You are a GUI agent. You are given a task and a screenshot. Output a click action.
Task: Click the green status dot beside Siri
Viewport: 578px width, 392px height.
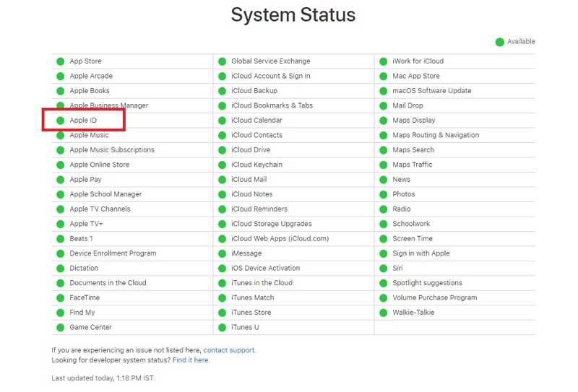point(384,269)
